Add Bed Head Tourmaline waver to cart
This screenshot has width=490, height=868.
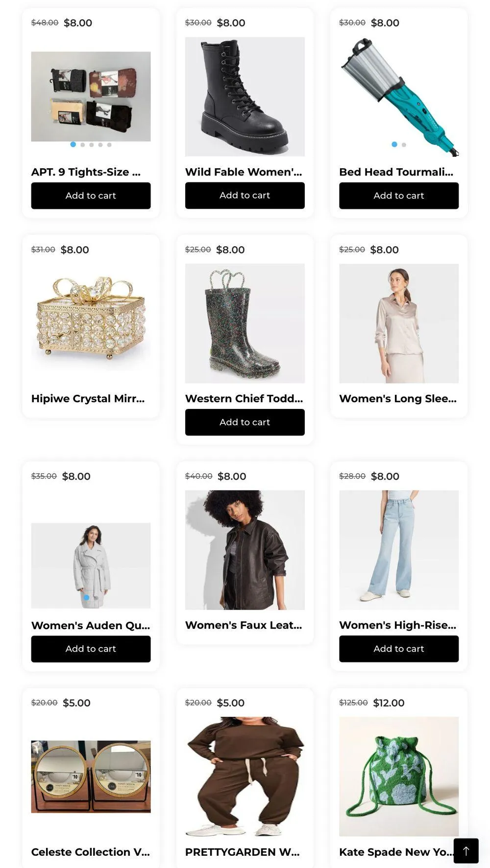tap(399, 196)
